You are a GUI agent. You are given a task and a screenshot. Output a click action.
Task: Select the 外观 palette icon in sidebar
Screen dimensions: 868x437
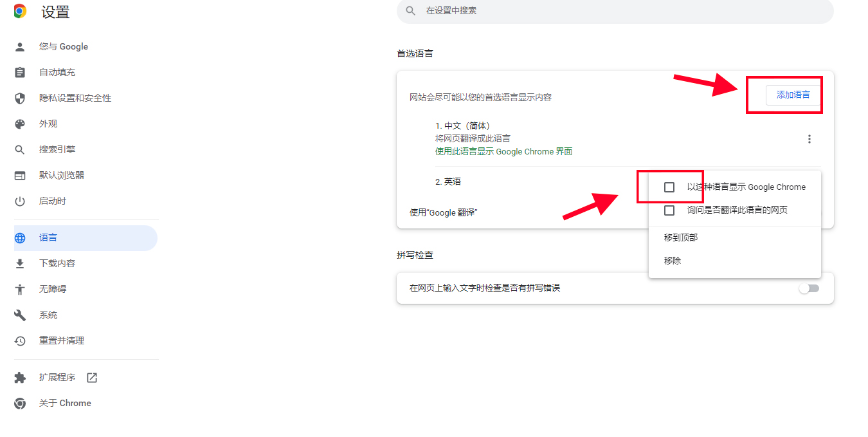pyautogui.click(x=19, y=124)
